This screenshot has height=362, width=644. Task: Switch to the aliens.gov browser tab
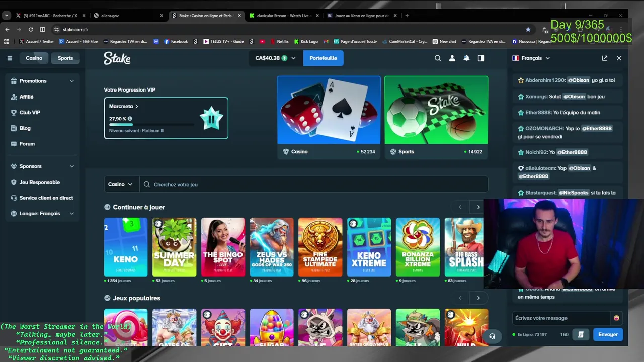click(128, 16)
